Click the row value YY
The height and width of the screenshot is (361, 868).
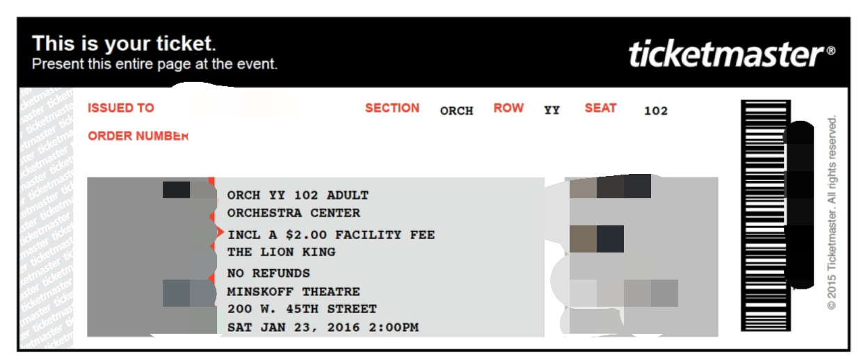point(552,111)
